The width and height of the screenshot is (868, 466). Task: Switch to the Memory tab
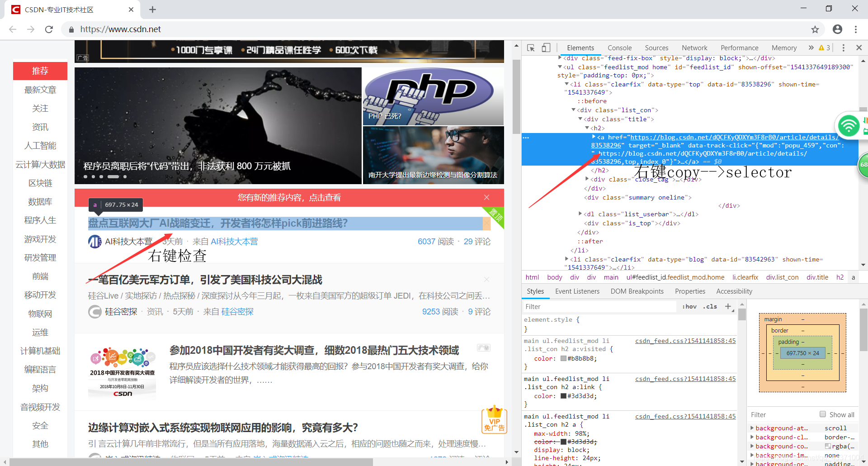pos(784,48)
